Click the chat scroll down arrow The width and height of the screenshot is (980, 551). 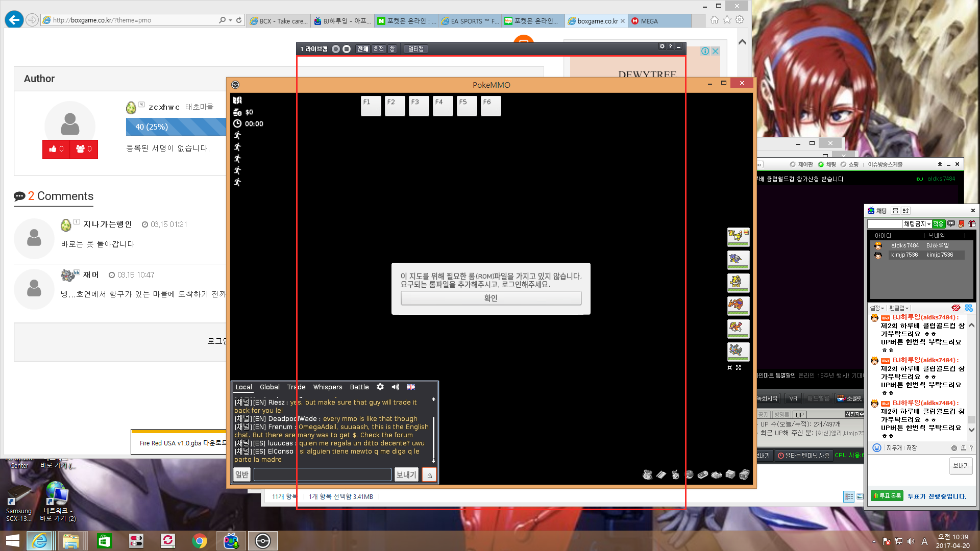[433, 461]
